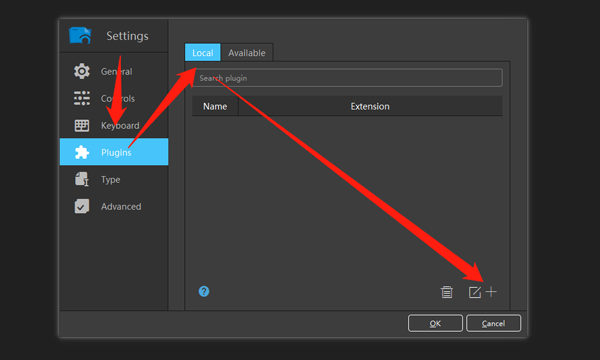Click the Advanced checkmark icon
Screen dimensions: 600x360
82,206
